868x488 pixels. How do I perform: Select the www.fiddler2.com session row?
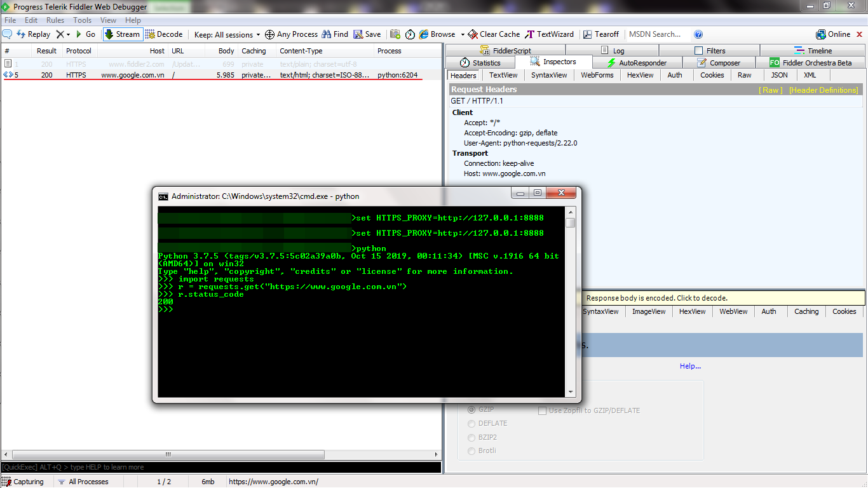pos(221,64)
